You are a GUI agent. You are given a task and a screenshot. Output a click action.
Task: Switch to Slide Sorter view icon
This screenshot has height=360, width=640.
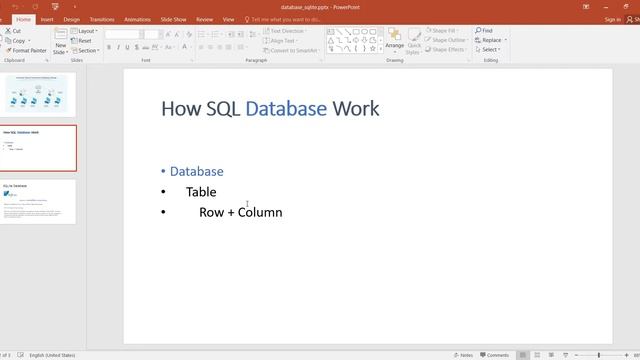point(537,355)
